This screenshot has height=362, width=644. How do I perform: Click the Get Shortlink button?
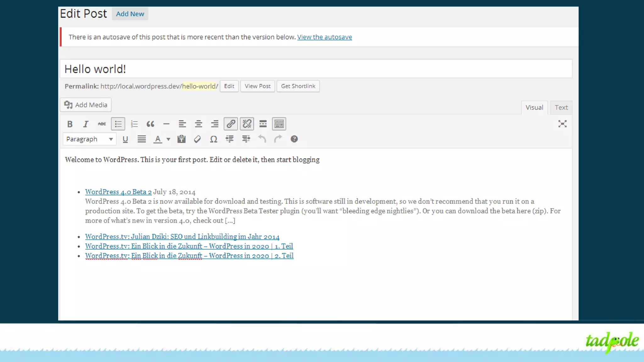(x=298, y=86)
